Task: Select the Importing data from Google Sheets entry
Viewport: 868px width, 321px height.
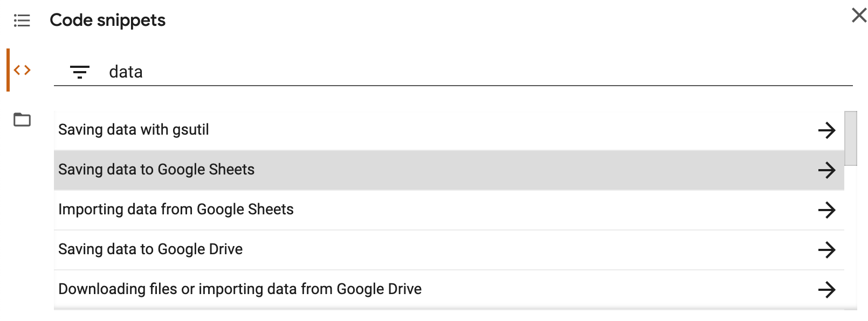Action: coord(176,209)
